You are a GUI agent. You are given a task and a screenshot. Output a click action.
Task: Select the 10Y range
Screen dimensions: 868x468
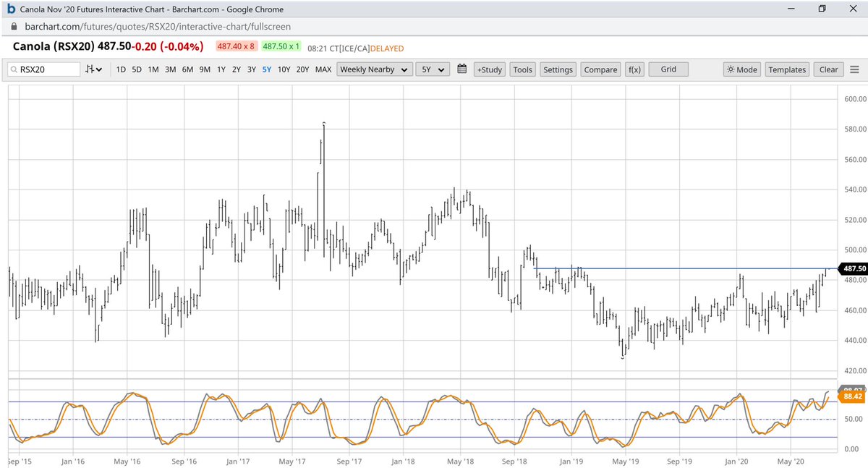tap(284, 69)
